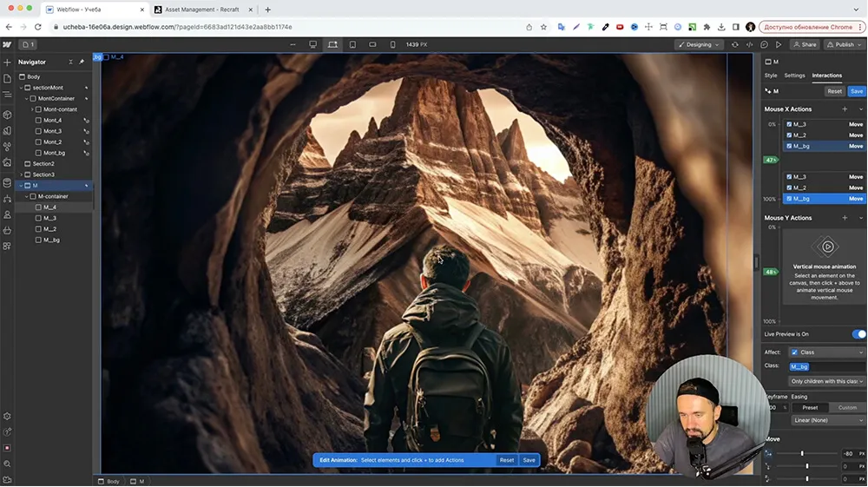Adjust the Move X slider
This screenshot has width=868, height=487.
[802, 454]
